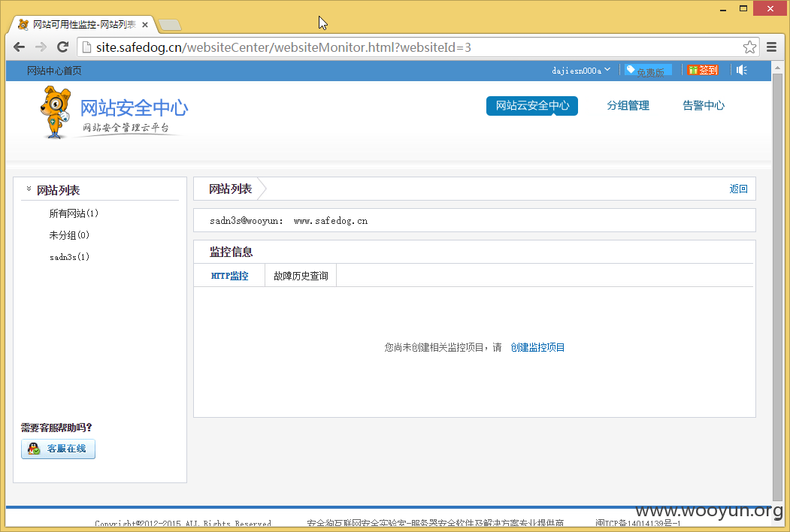Click the page vertical scrollbar thumb
The height and width of the screenshot is (532, 790).
click(777, 287)
